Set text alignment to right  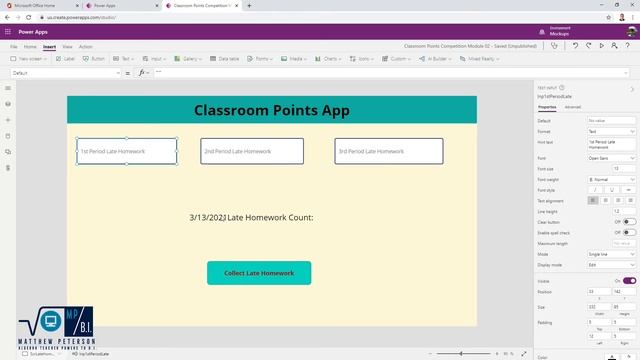coord(618,200)
